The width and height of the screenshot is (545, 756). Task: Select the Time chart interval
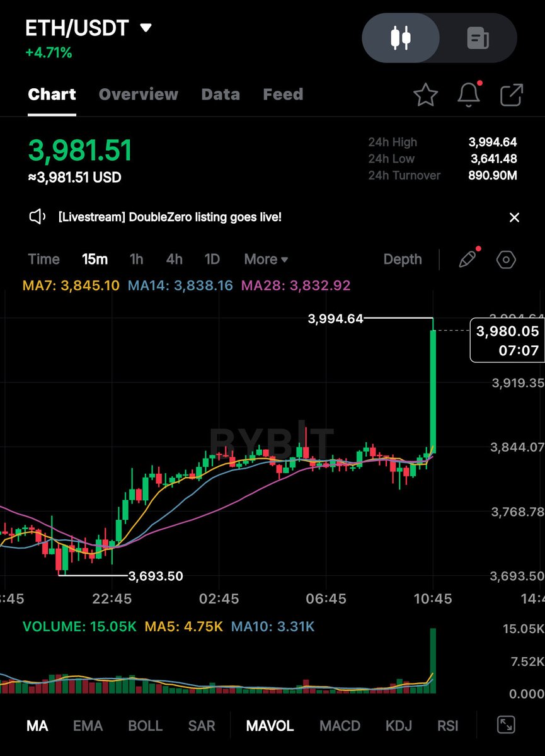coord(44,260)
